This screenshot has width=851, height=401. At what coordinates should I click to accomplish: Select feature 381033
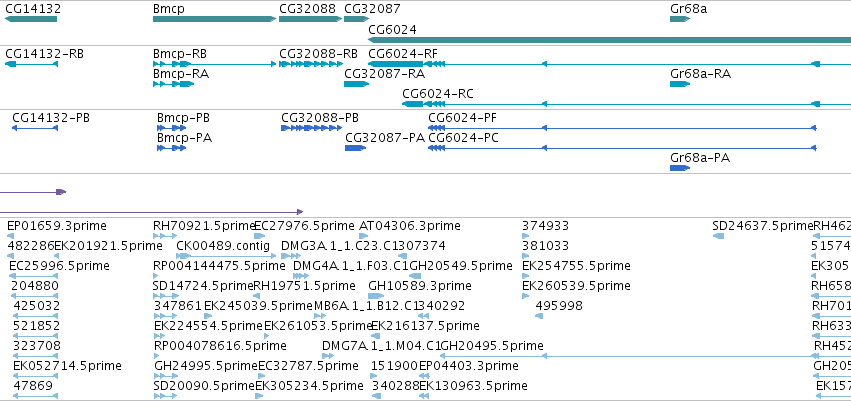(x=525, y=256)
